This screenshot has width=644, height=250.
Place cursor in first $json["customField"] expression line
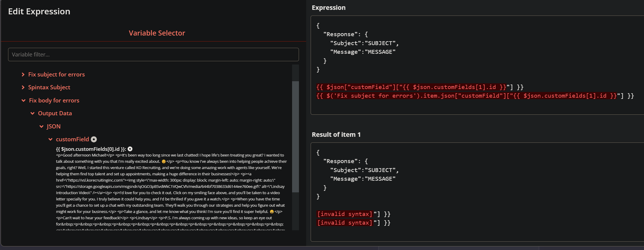coord(419,87)
